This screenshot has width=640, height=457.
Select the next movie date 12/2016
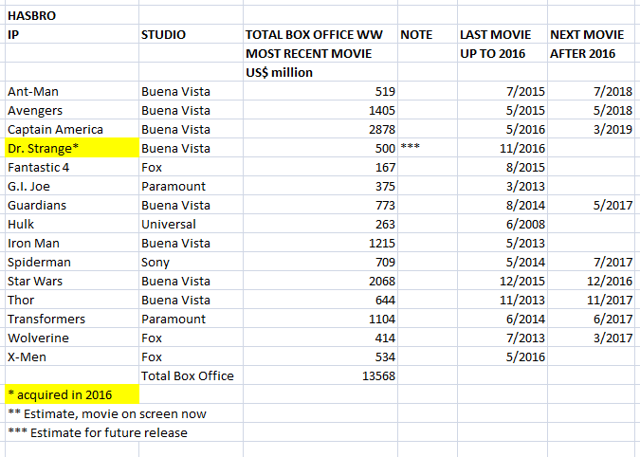click(x=591, y=281)
